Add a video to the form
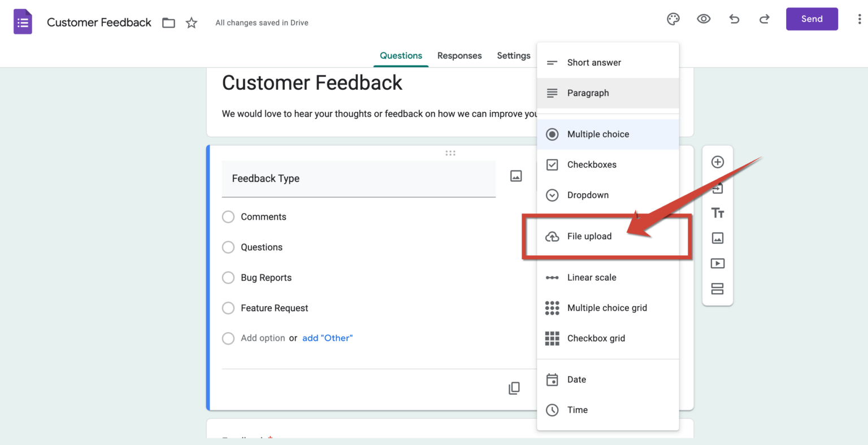 pyautogui.click(x=717, y=263)
